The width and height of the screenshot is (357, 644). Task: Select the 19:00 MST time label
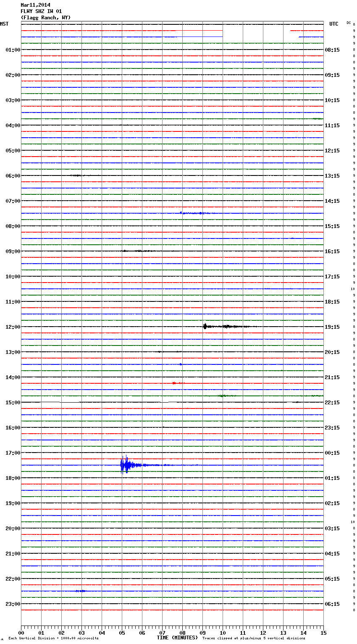click(13, 503)
